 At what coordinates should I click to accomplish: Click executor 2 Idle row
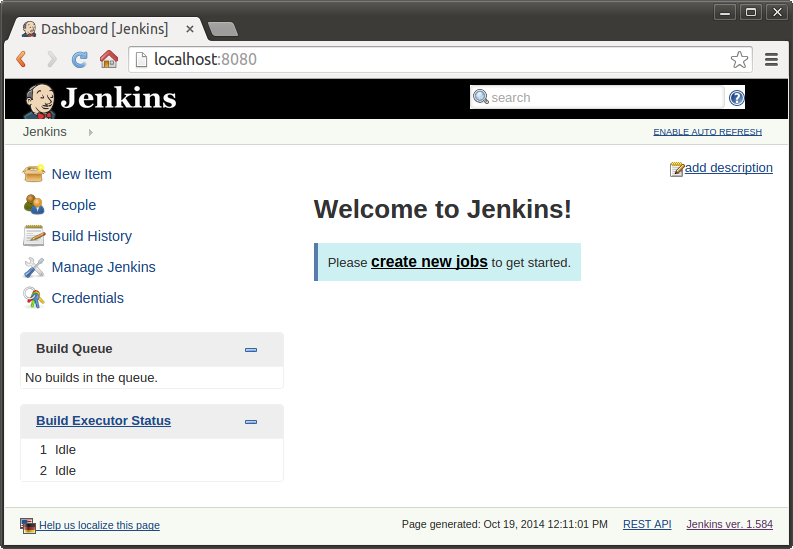click(x=152, y=471)
